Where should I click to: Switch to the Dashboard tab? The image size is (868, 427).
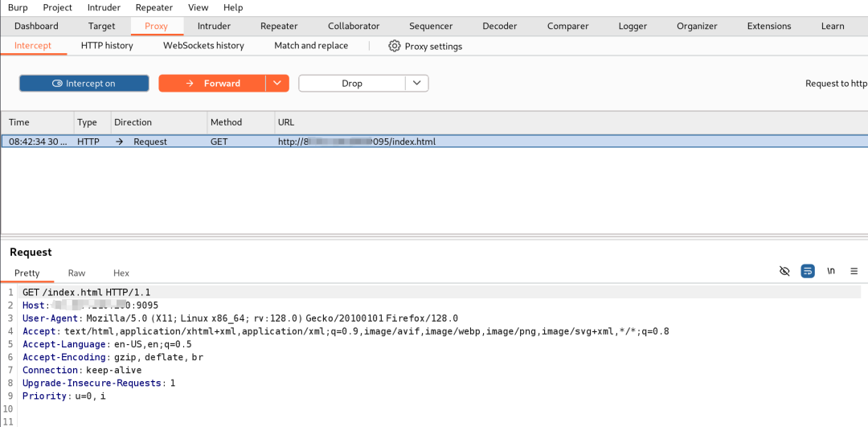(x=36, y=26)
